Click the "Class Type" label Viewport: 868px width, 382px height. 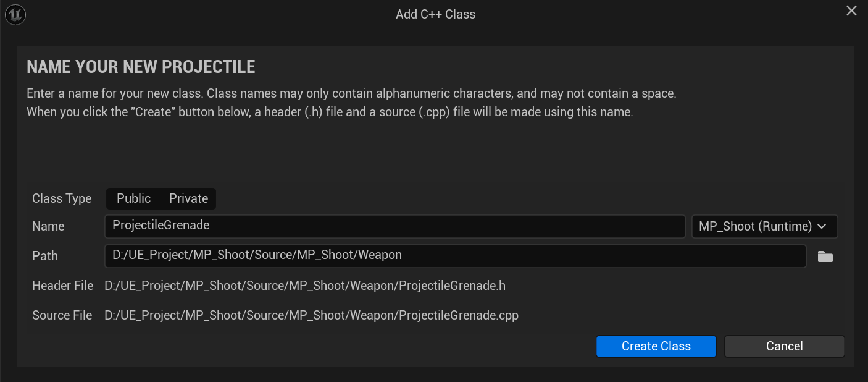tap(62, 198)
